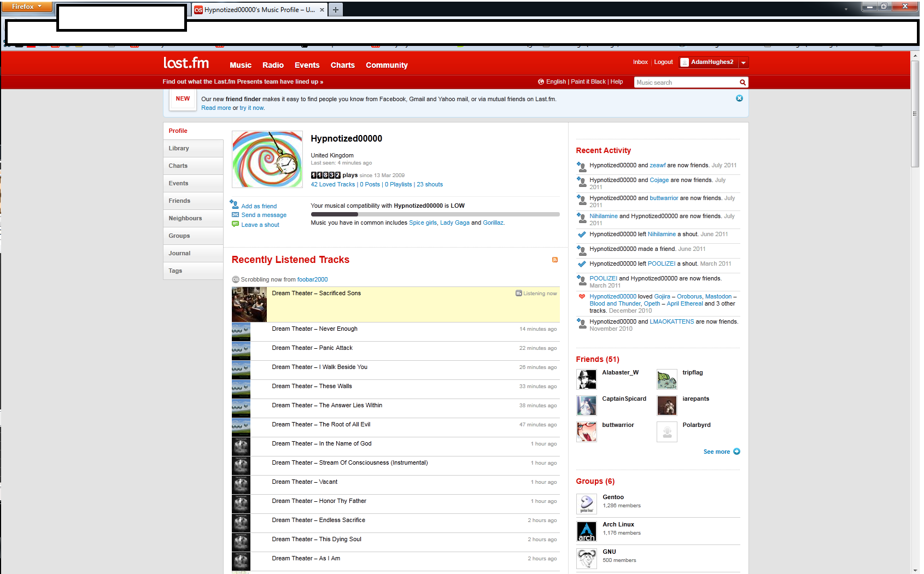
Task: Click the Leave a shout link
Action: [260, 225]
